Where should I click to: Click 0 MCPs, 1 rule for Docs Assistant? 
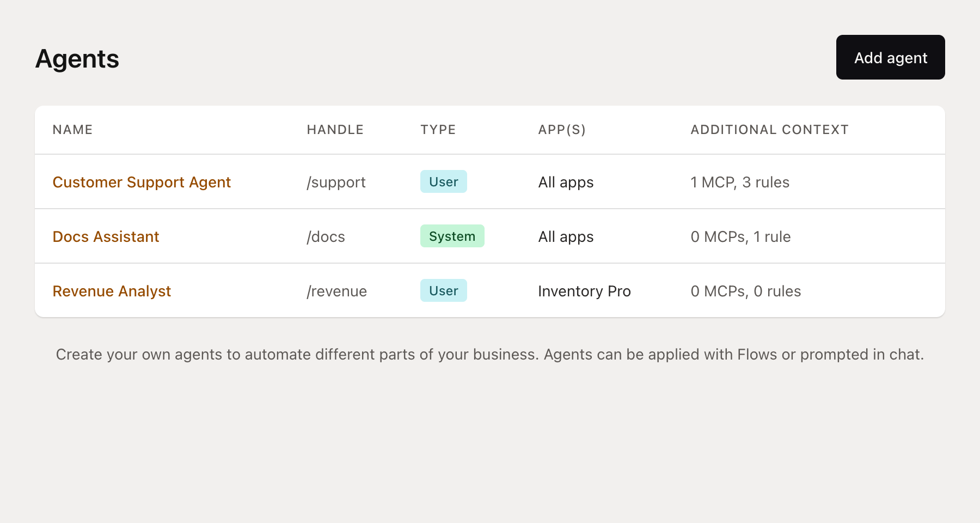point(740,236)
